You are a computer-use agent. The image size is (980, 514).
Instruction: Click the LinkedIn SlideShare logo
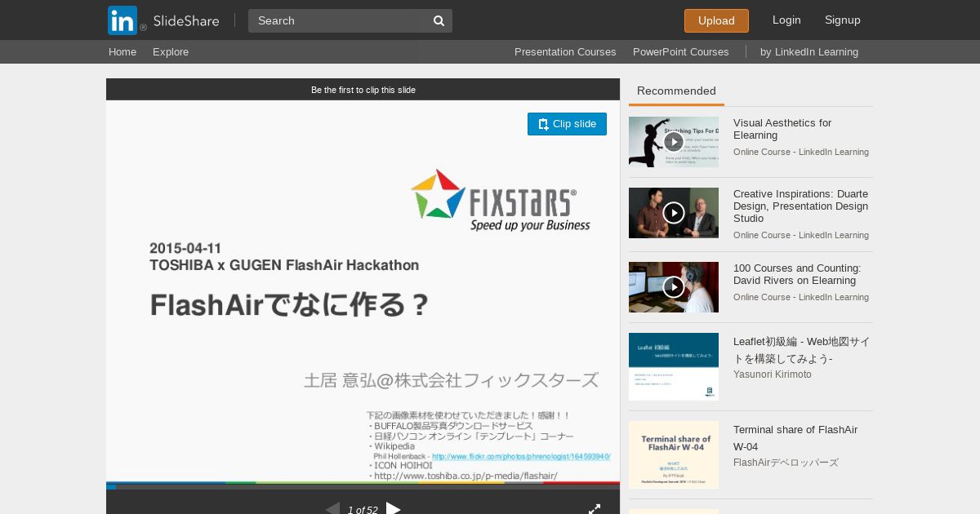(163, 20)
